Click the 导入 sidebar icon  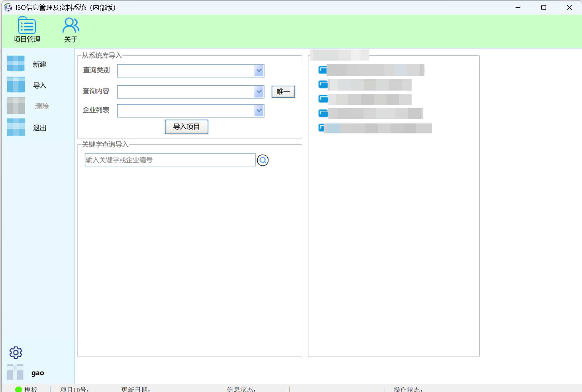[16, 85]
